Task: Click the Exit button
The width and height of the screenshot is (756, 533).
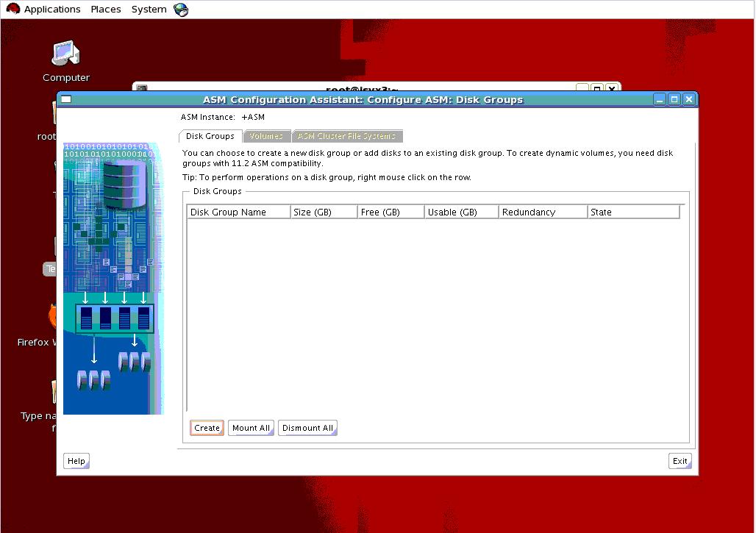Action: [680, 461]
